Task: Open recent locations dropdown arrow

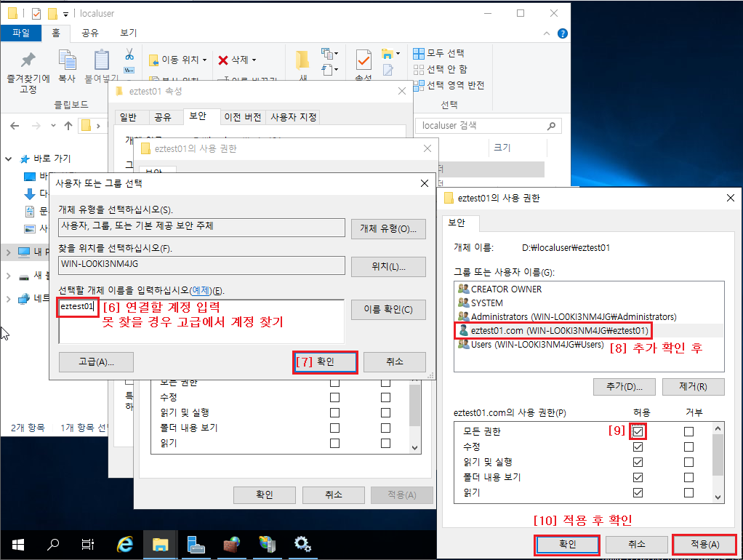Action: (x=53, y=126)
